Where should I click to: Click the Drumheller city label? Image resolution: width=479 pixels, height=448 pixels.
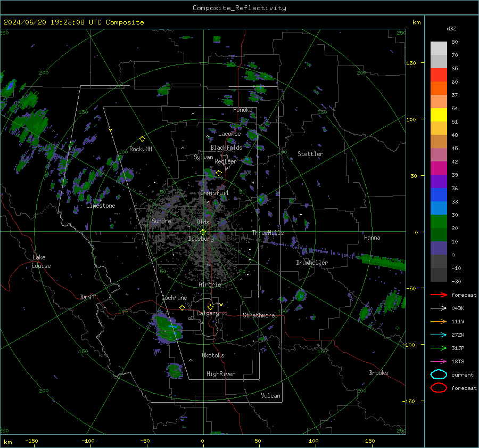click(312, 263)
